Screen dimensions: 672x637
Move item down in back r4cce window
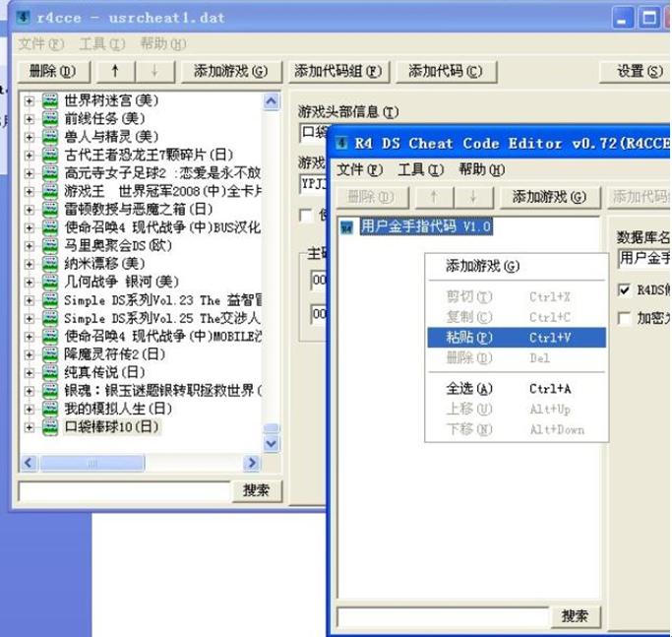pyautogui.click(x=154, y=71)
